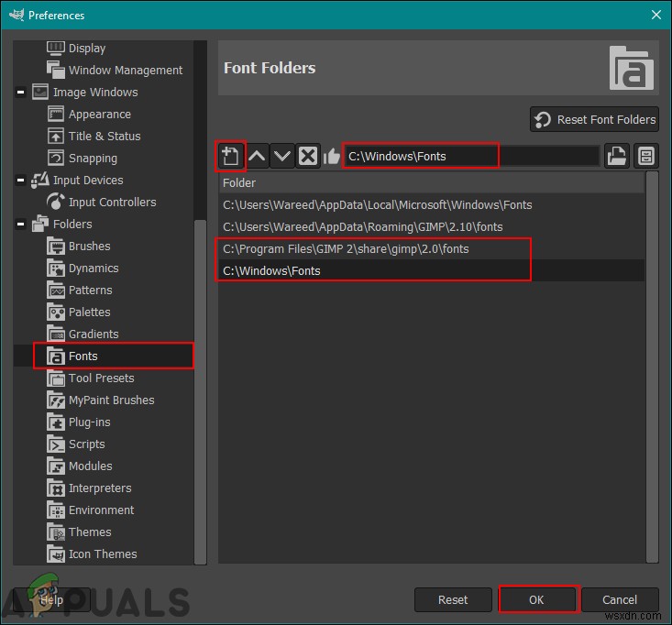Click the preferences tree scrollbar
The image size is (672, 625).
[x=200, y=392]
